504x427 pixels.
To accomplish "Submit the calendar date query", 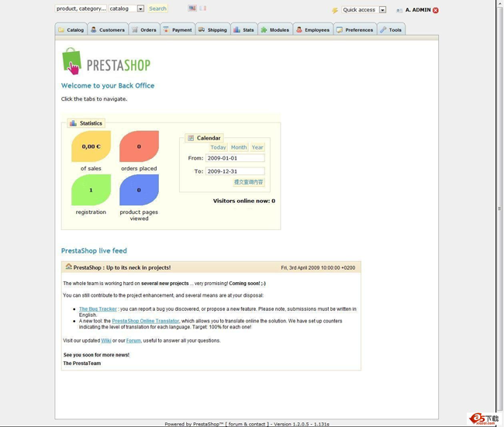I will (249, 182).
